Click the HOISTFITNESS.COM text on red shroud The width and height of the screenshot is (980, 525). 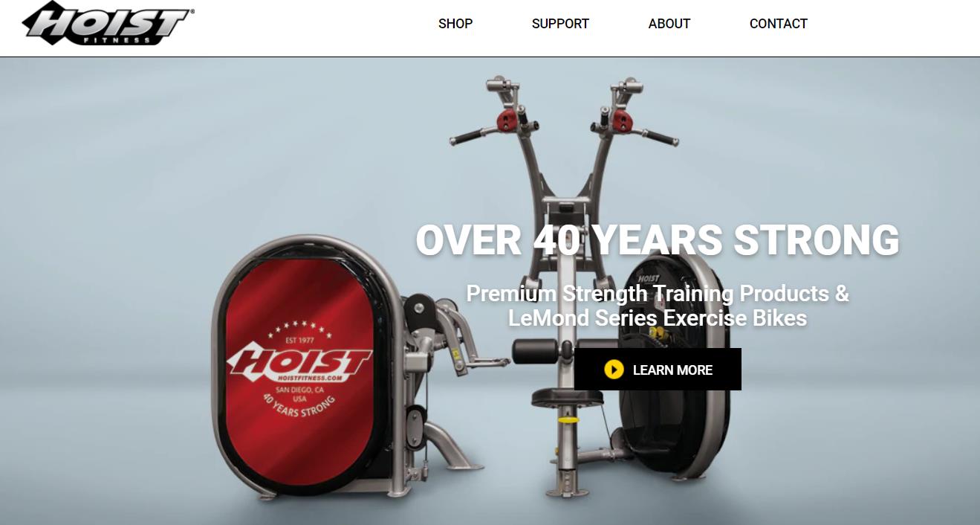(302, 378)
